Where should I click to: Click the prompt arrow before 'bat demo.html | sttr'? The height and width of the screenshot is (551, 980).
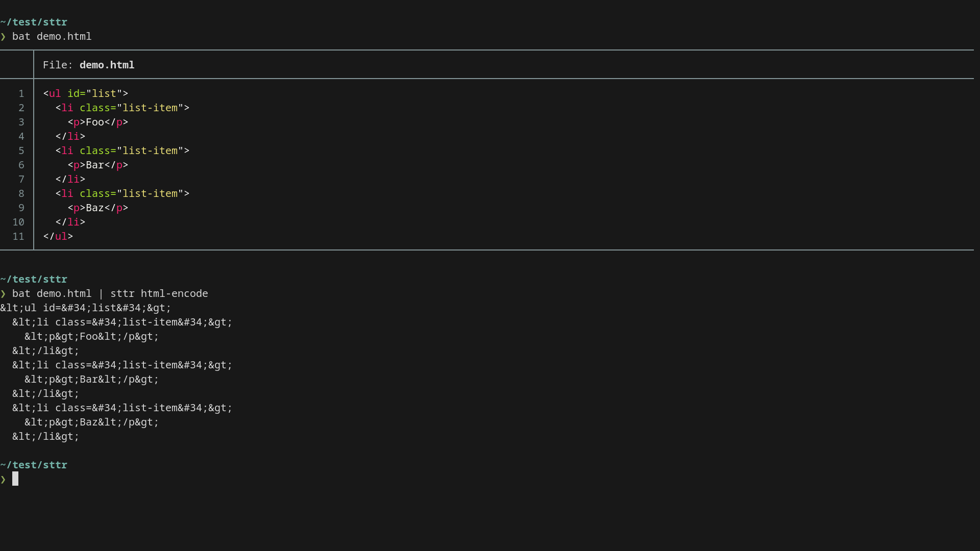[x=3, y=294]
